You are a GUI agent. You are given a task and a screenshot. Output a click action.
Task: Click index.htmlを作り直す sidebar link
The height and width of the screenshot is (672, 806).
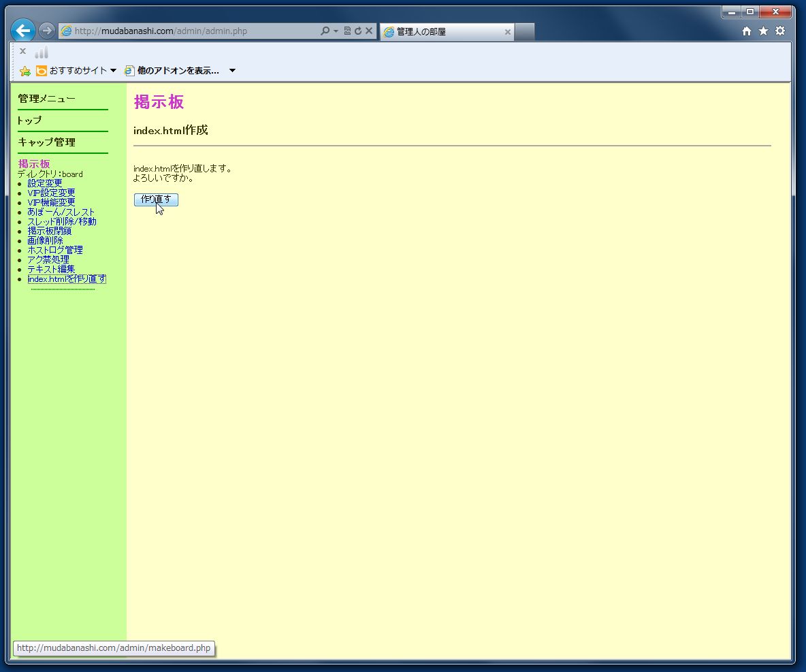[x=67, y=278]
